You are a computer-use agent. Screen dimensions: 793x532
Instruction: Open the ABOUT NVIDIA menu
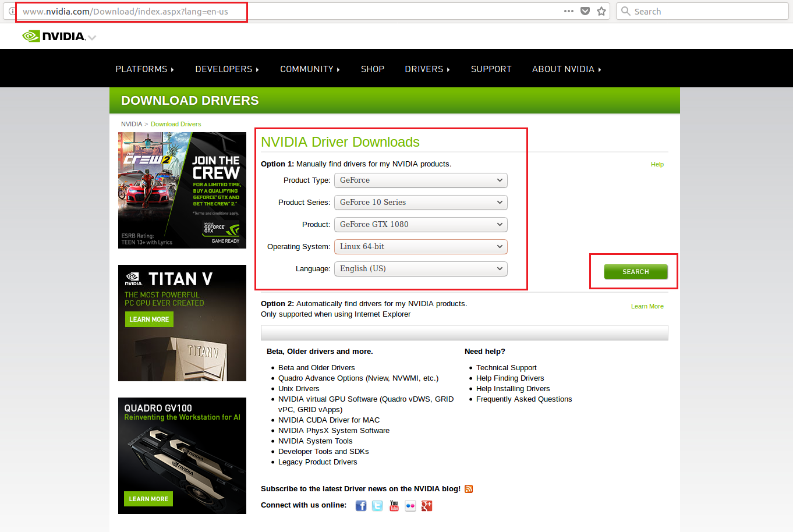coord(567,69)
